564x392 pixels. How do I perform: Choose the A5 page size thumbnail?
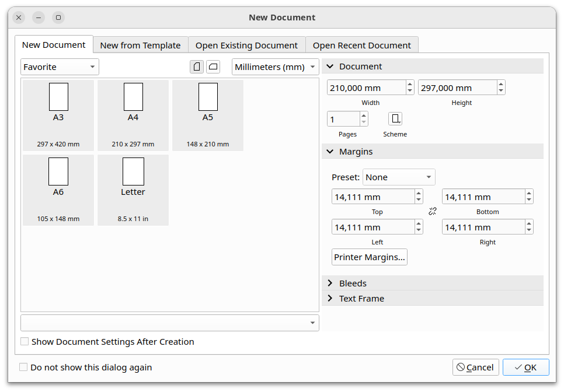pyautogui.click(x=208, y=115)
